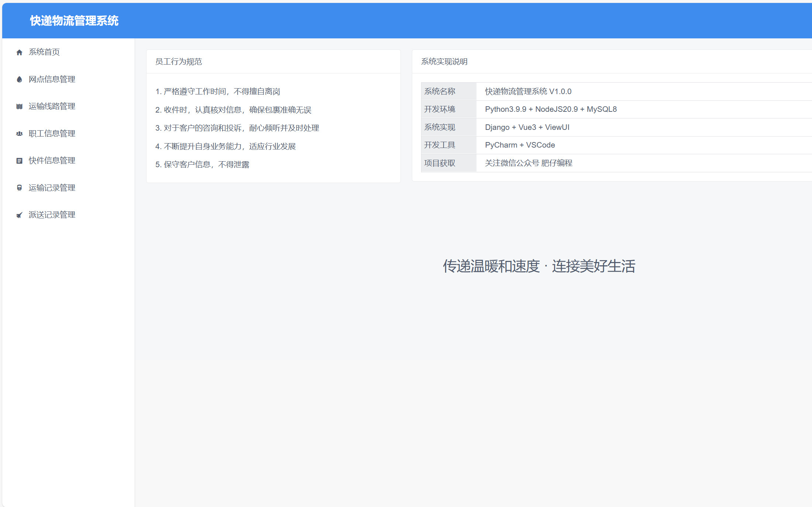This screenshot has height=507, width=812.
Task: Click the home icon beside 系统首页
Action: (x=20, y=52)
